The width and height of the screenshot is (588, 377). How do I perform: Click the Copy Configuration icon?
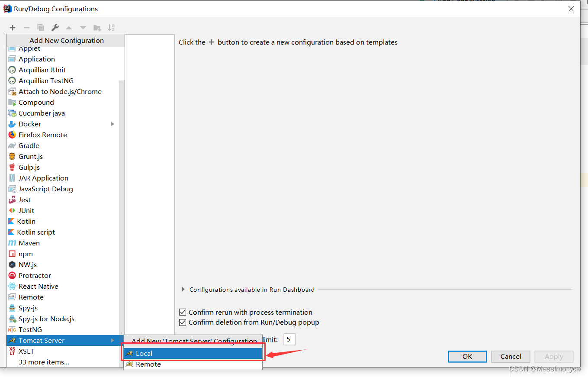click(x=41, y=28)
